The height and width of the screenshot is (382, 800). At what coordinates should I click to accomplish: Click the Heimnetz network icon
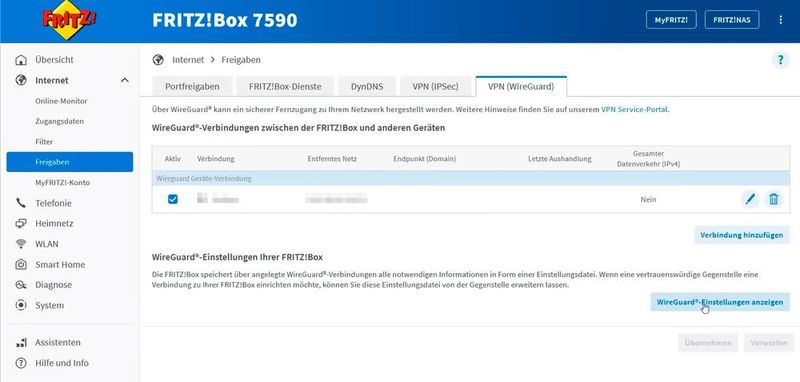(21, 223)
